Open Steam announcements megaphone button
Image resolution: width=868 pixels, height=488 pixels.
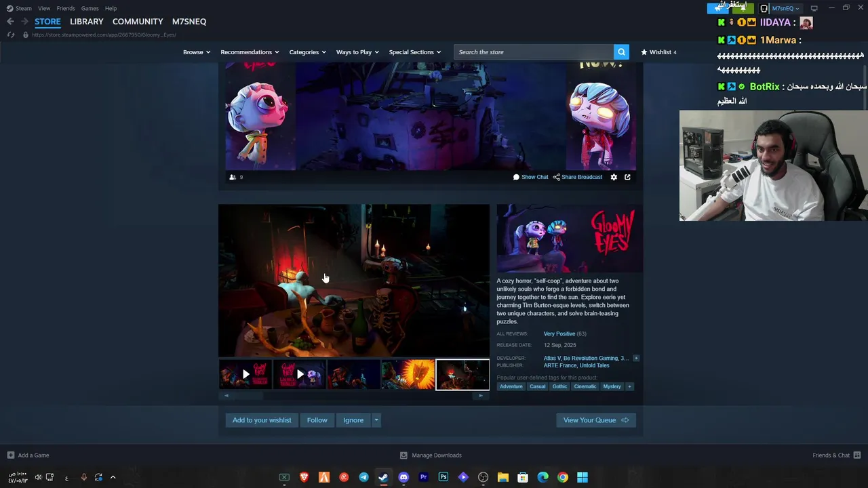[717, 8]
